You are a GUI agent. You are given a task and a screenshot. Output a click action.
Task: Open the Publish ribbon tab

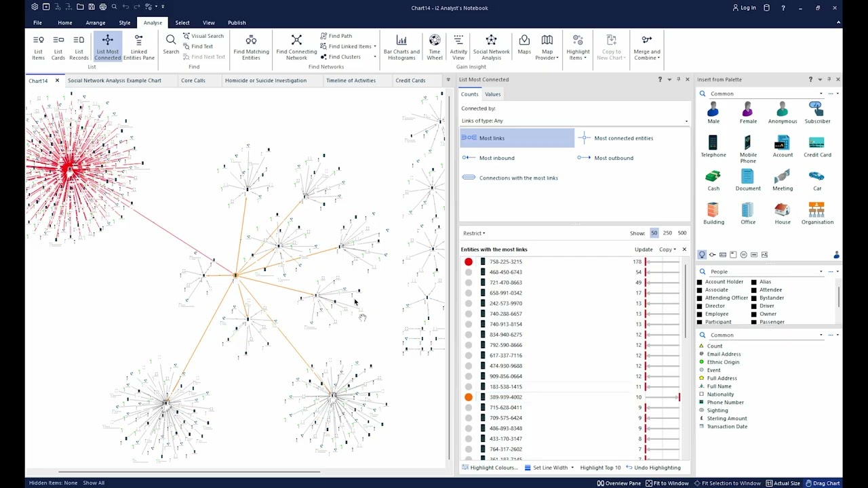pyautogui.click(x=237, y=22)
